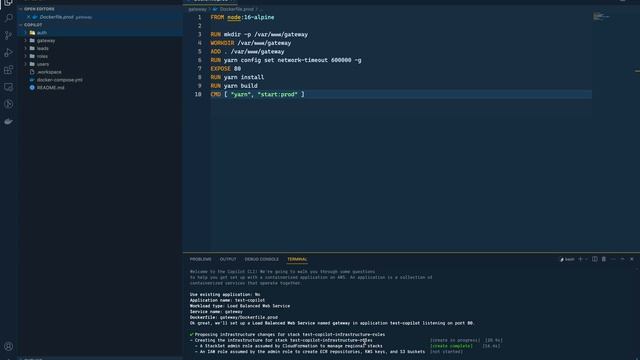Click 'Use existing application: No' line
Viewport: 640px width, 360px height.
(x=225, y=294)
